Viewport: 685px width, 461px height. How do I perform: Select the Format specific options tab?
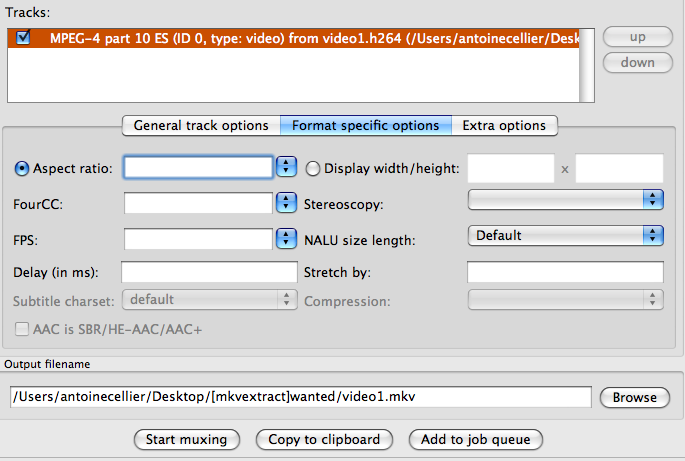(x=366, y=125)
